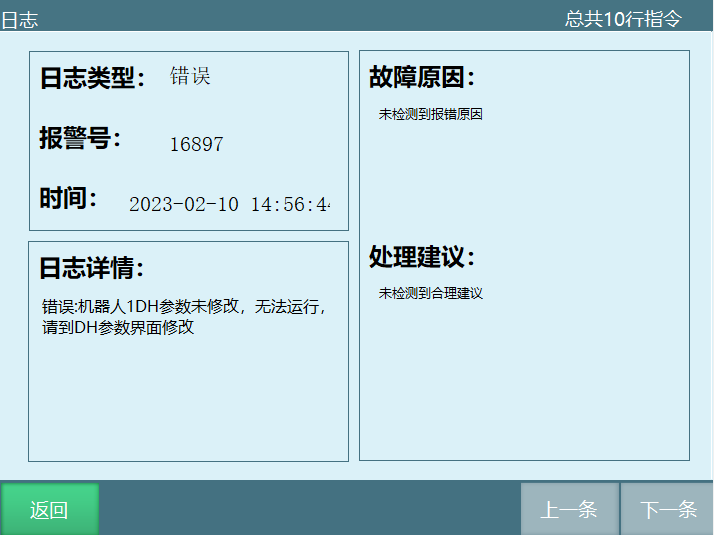Go to previous log with 上一条
The height and width of the screenshot is (535, 714).
(x=568, y=509)
